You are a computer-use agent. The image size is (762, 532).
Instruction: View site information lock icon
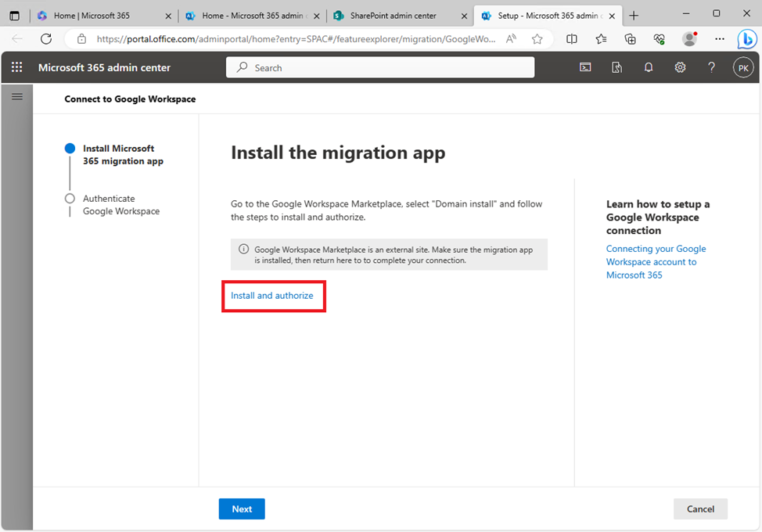coord(81,39)
